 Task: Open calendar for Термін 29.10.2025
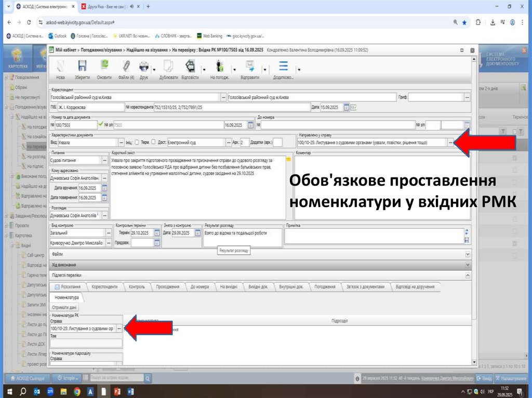point(157,233)
